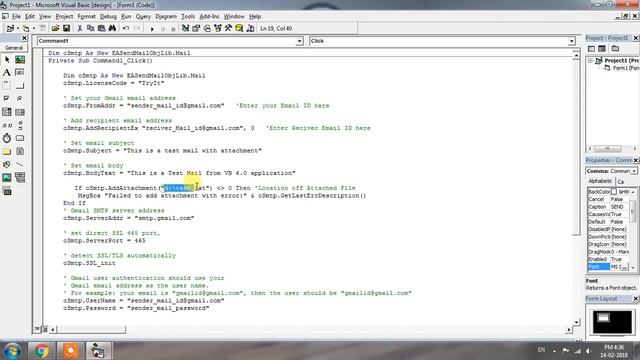Viewport: 640px width, 360px height.
Task: Click View Code icon in Project panel
Action: pos(591,49)
